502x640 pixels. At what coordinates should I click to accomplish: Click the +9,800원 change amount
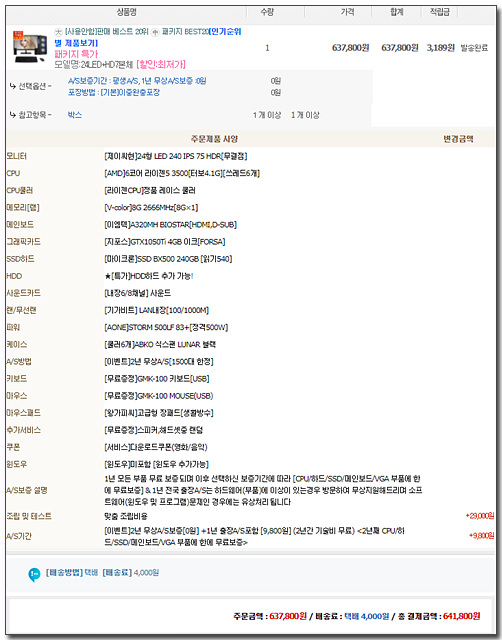(x=482, y=536)
